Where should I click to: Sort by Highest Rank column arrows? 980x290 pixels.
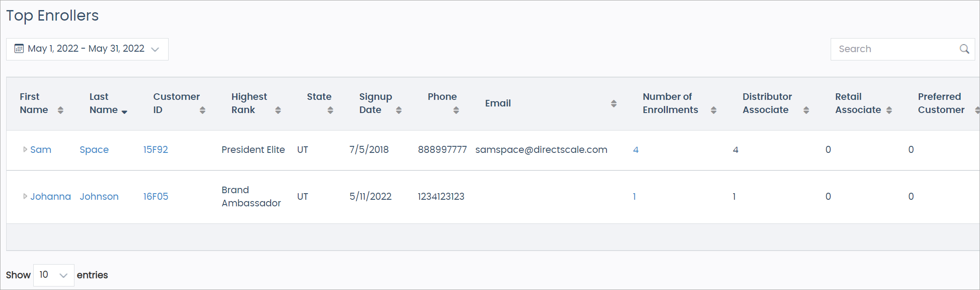278,110
